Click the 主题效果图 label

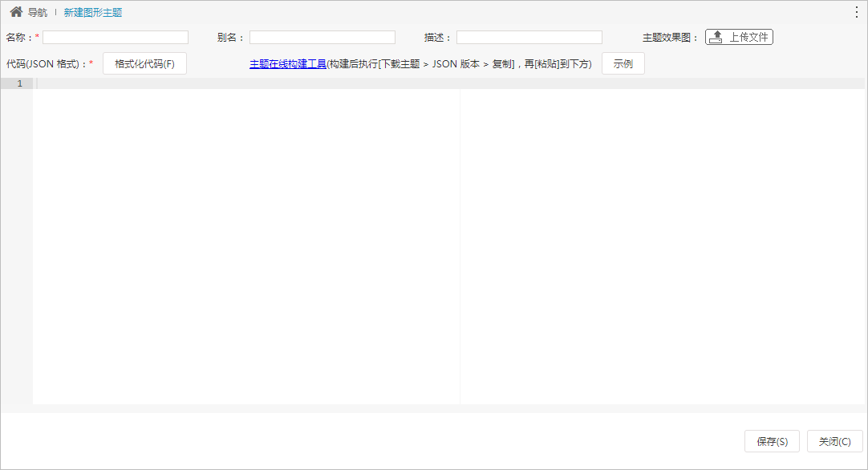[x=670, y=38]
